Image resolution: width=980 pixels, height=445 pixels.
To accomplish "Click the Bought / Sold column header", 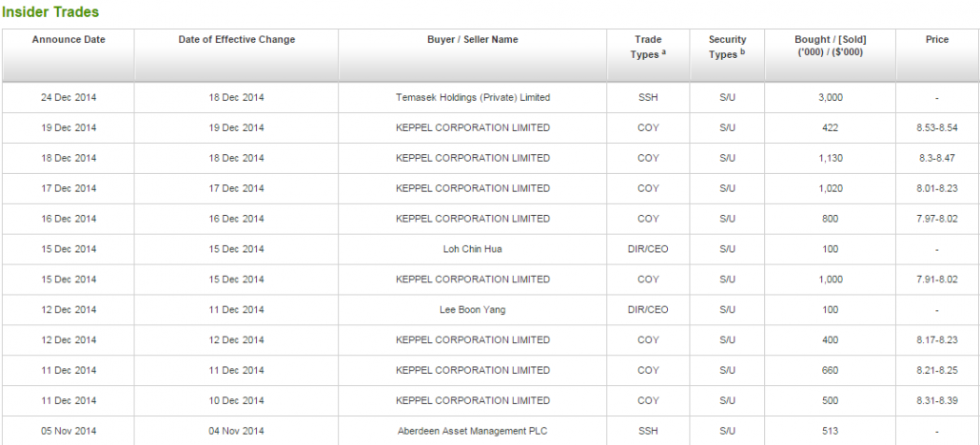I will pyautogui.click(x=831, y=47).
